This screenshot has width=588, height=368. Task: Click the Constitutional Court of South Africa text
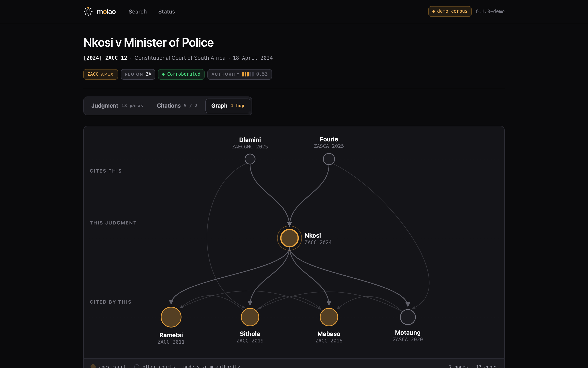click(x=180, y=58)
